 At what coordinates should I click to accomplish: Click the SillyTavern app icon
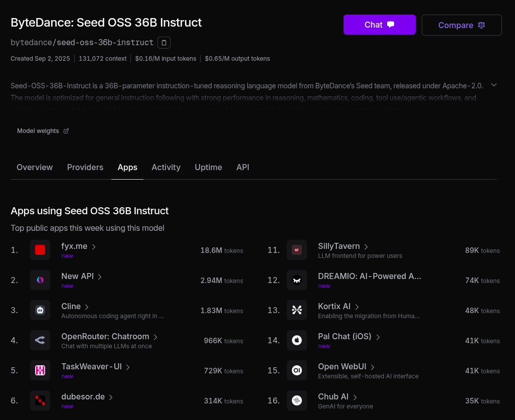(x=297, y=250)
